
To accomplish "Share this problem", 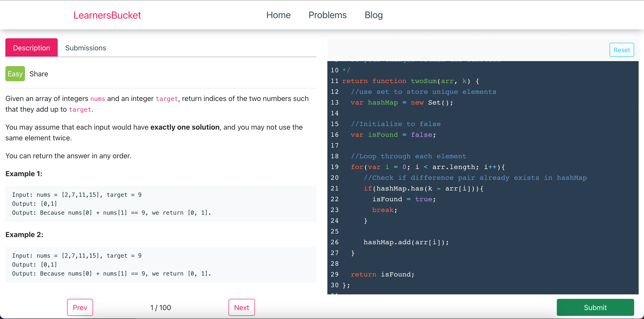I will (39, 74).
